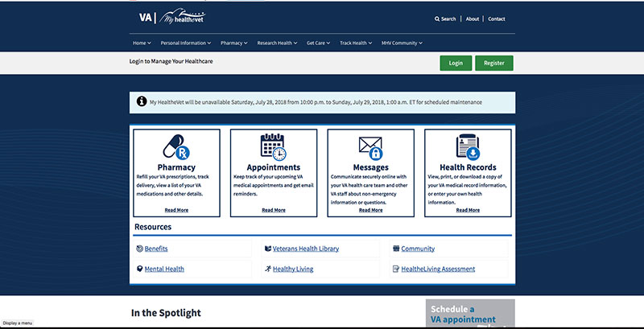The width and height of the screenshot is (644, 329).
Task: Click the HealtheLiving Assessment form icon
Action: pos(396,269)
